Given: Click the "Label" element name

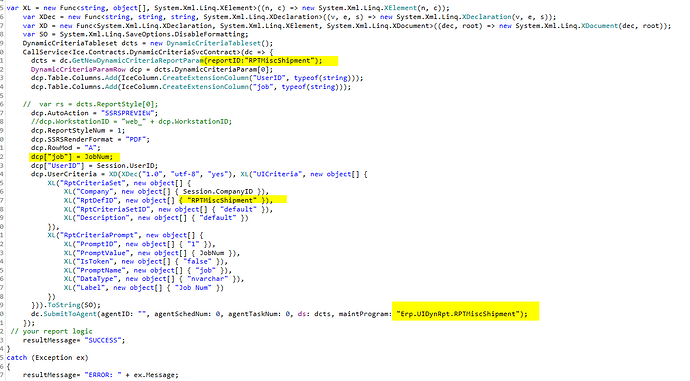Looking at the screenshot, I should click(90, 288).
